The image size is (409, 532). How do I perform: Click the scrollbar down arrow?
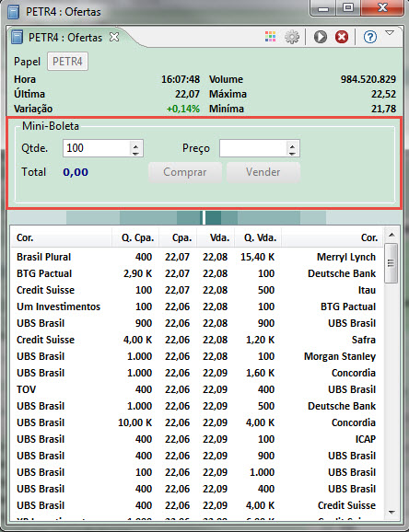point(391,512)
